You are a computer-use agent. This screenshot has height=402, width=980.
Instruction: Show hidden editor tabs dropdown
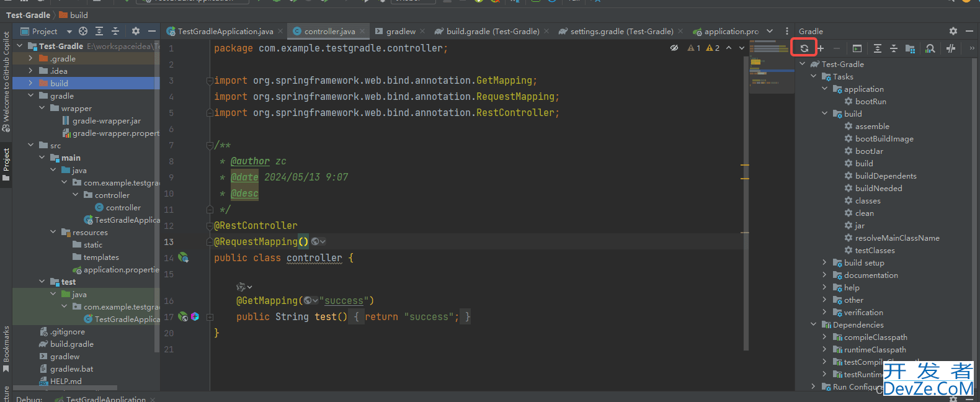point(770,31)
